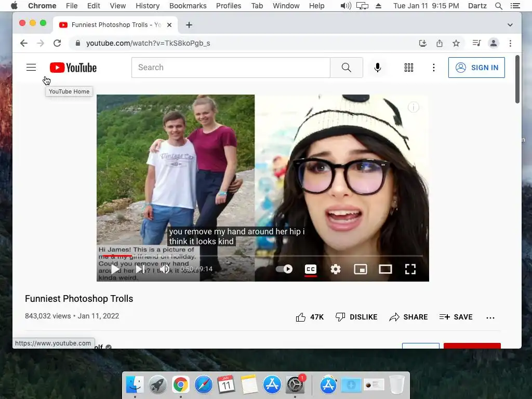This screenshot has width=532, height=399.
Task: Click the video time display 0:50 / 9:14
Action: pos(196,269)
